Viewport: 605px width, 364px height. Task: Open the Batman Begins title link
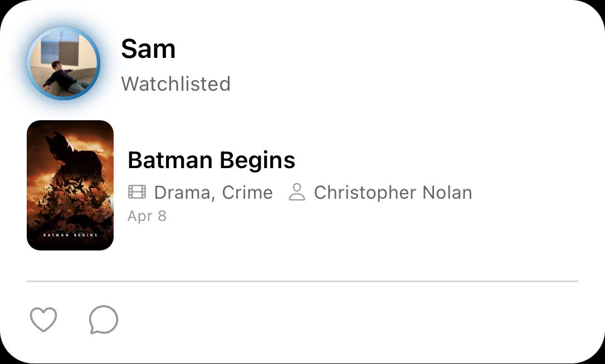coord(211,160)
